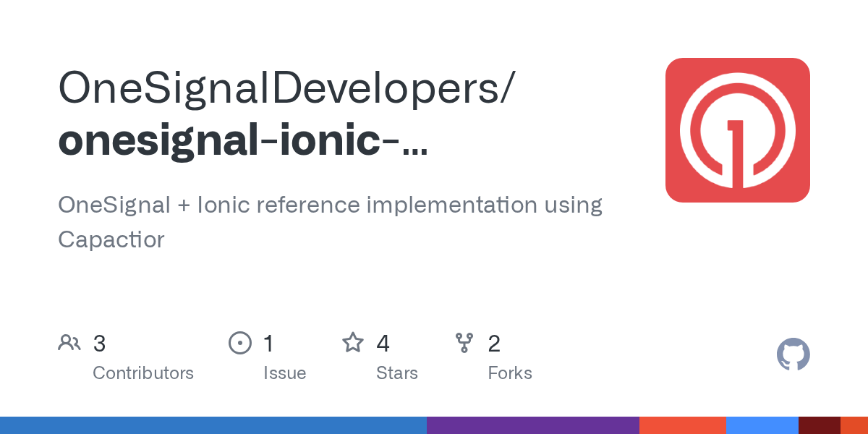Screen dimensions: 868x434
Task: Click the repository description text
Action: pos(330,222)
